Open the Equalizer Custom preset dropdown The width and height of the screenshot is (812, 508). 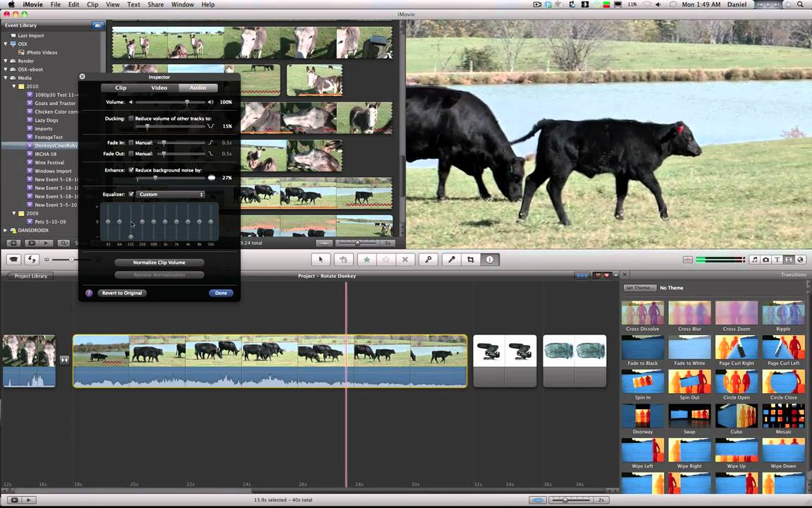coord(171,195)
